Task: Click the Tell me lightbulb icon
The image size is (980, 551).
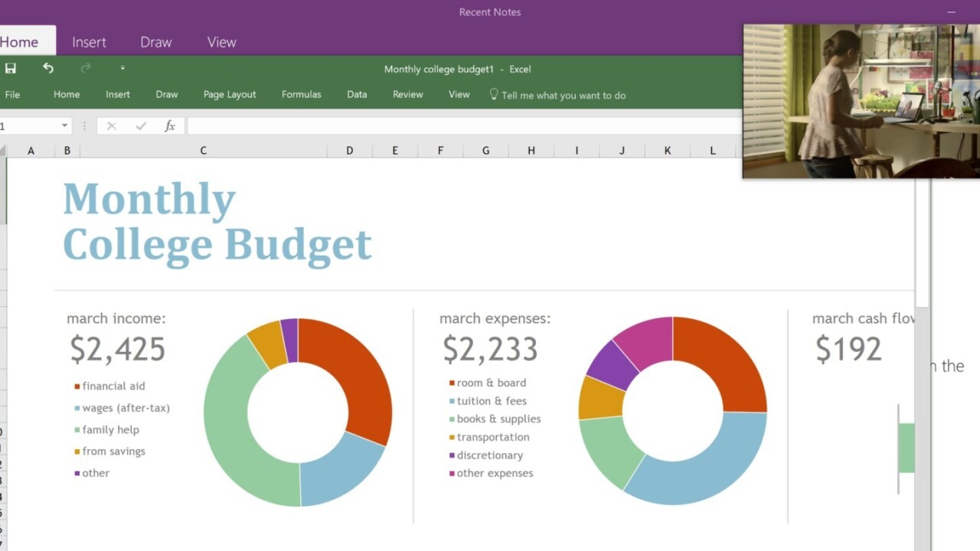Action: coord(494,94)
